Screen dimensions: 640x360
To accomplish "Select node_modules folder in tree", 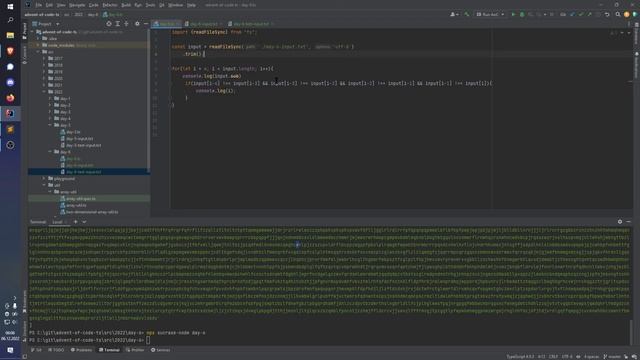I will pos(61,45).
